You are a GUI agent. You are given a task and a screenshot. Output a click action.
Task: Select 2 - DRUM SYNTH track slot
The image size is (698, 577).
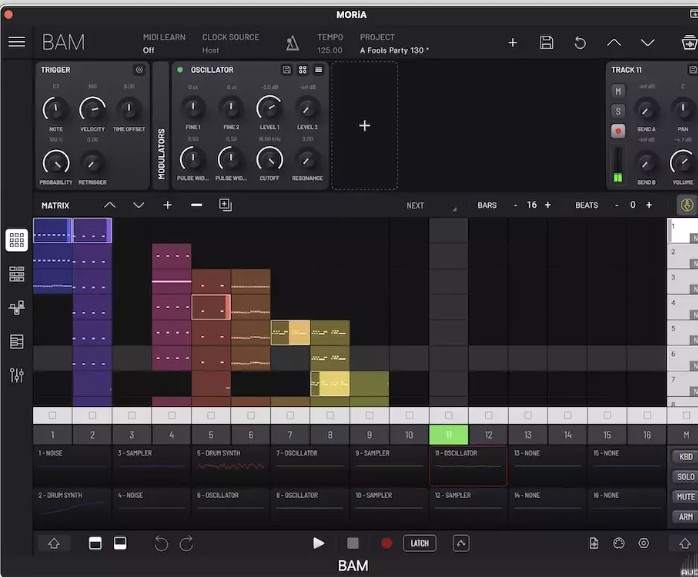point(72,507)
